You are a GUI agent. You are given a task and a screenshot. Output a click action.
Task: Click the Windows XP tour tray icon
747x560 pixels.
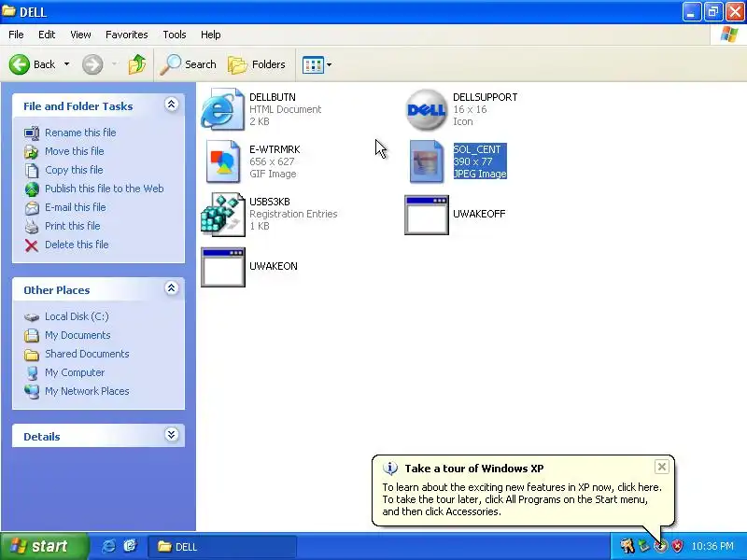point(661,546)
